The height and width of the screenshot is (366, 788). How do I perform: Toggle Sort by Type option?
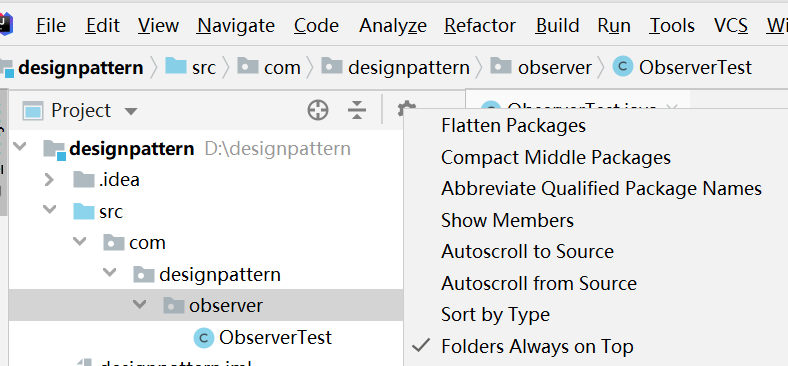point(496,315)
